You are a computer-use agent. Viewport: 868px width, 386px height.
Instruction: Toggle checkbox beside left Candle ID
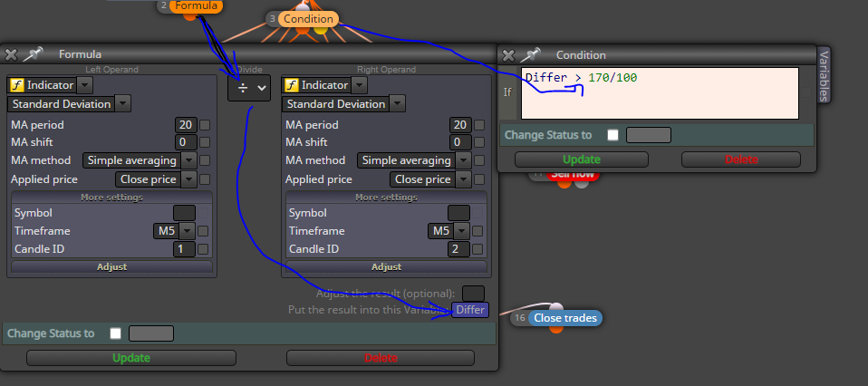[203, 249]
